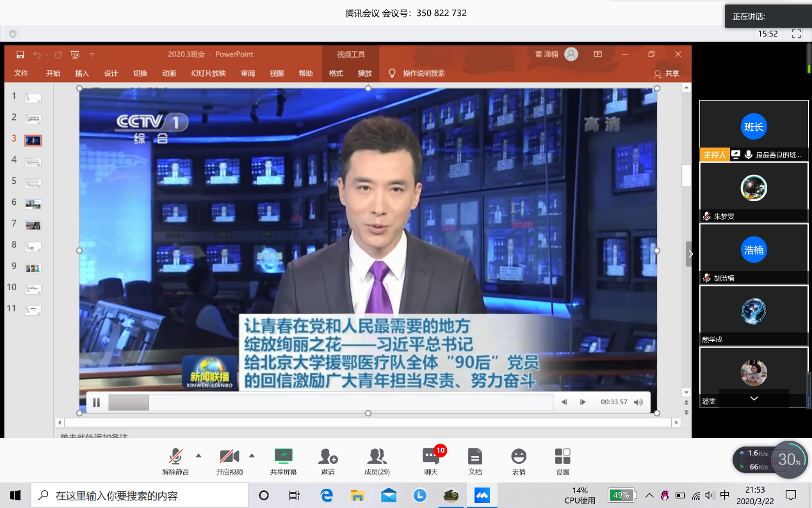This screenshot has height=508, width=812.
Task: Open Tencent Meeting 设置 settings
Action: pos(562,461)
